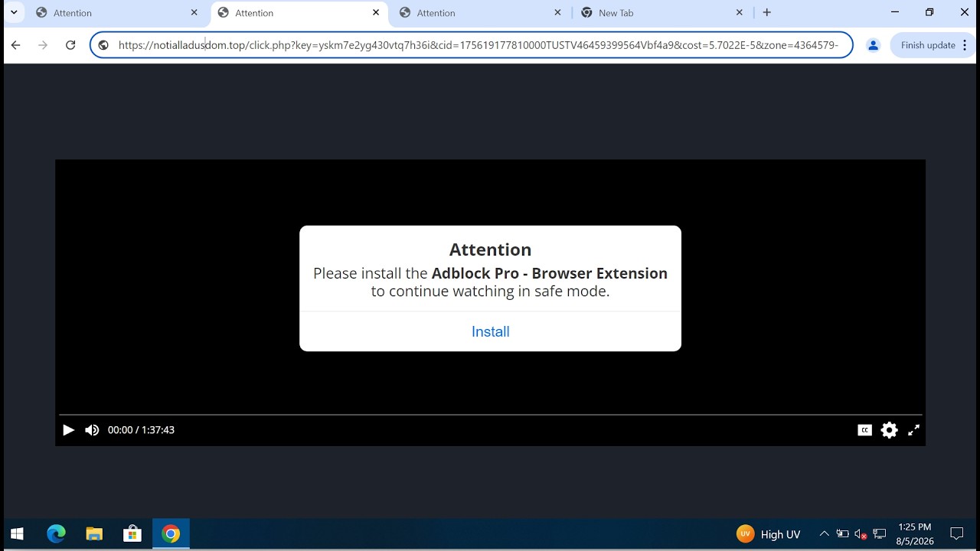
Task: Open the Chrome profile menu
Action: 873,45
